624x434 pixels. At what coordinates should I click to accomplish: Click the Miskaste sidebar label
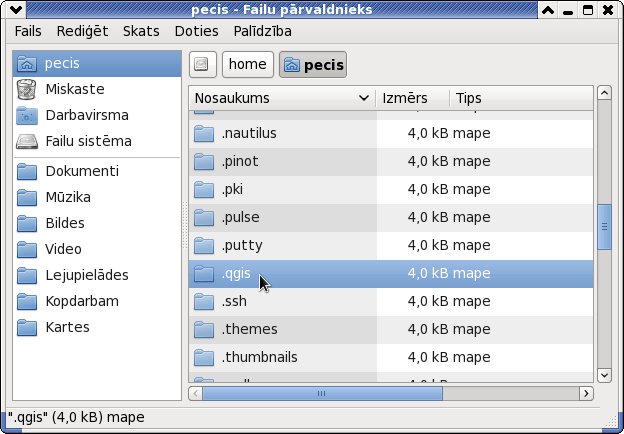[x=75, y=89]
